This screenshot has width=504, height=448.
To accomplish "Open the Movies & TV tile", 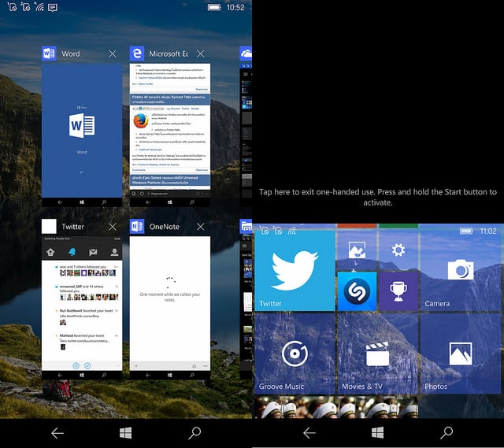I will point(378,354).
